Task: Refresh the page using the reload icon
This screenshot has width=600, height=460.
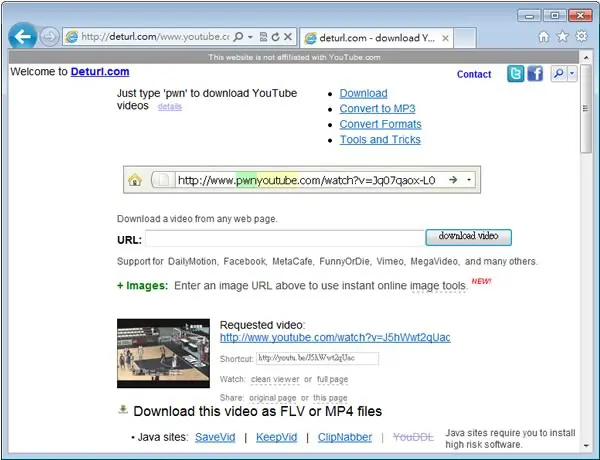Action: [x=276, y=37]
